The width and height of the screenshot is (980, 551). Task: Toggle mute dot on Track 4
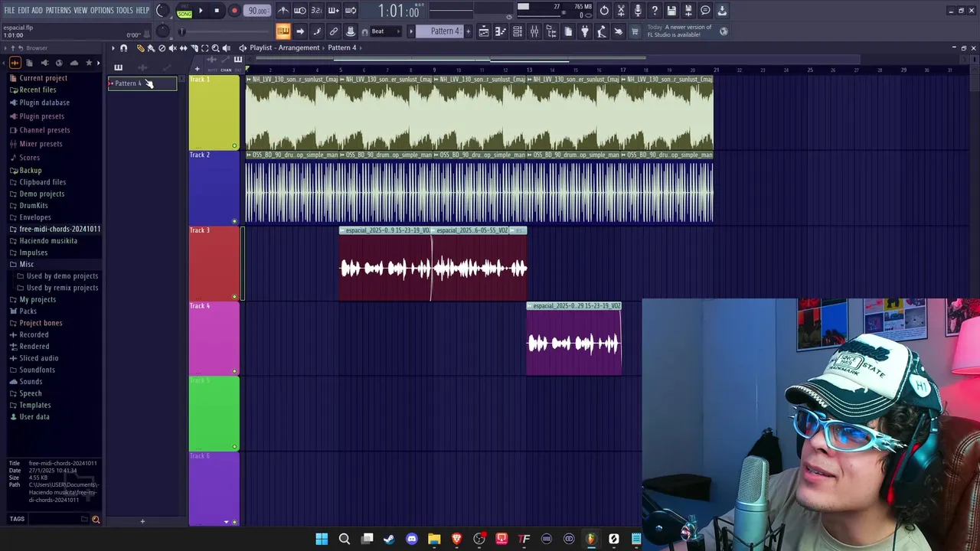(235, 372)
